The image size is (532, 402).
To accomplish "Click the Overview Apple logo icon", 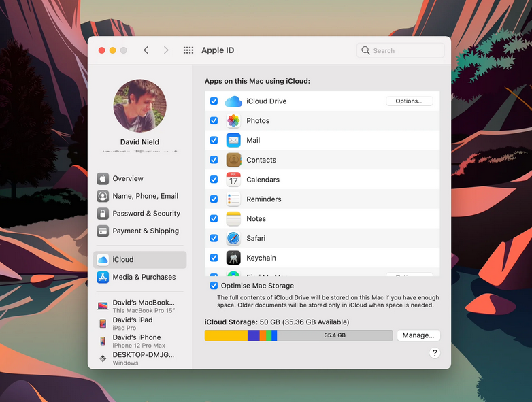I will [103, 178].
